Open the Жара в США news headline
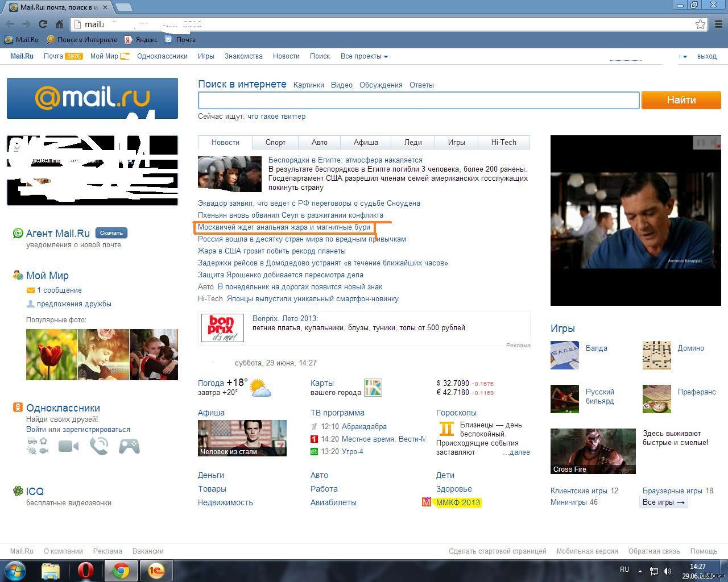Screen dimensions: 728x582 pos(272,251)
